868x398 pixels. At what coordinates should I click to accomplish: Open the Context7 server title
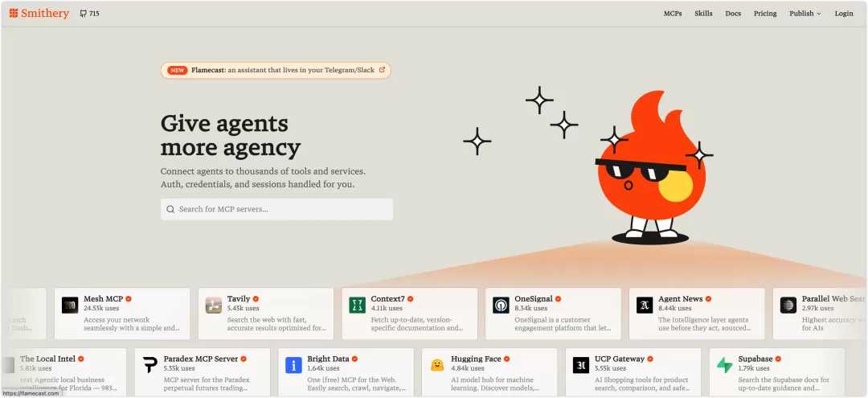tap(387, 299)
